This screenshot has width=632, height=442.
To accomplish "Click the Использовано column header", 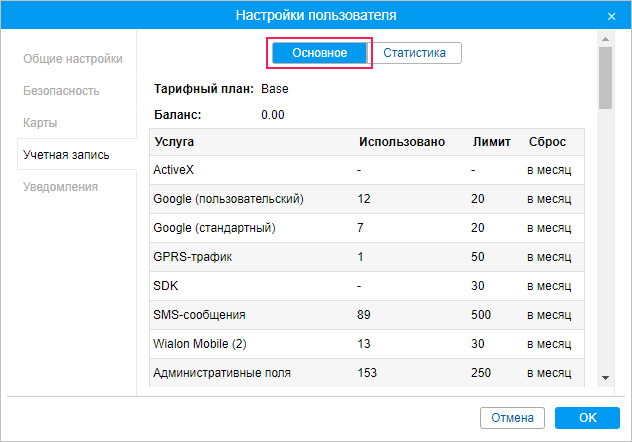I will pos(401,142).
